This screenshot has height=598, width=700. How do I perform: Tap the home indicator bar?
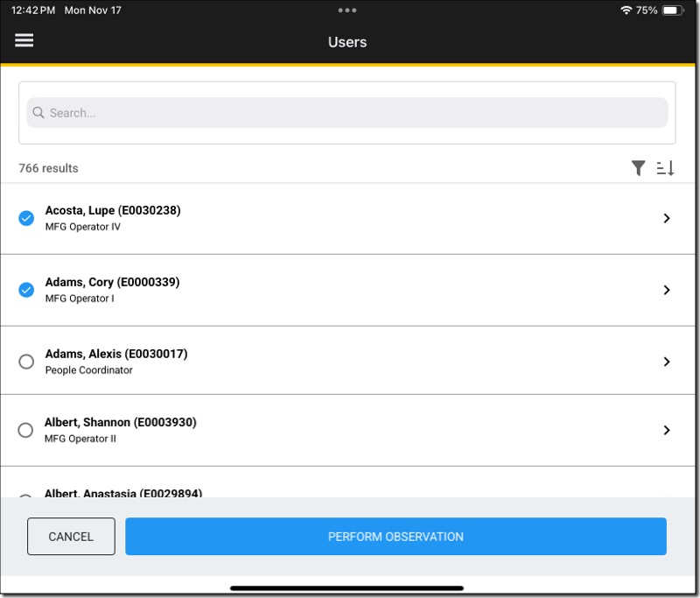(347, 588)
